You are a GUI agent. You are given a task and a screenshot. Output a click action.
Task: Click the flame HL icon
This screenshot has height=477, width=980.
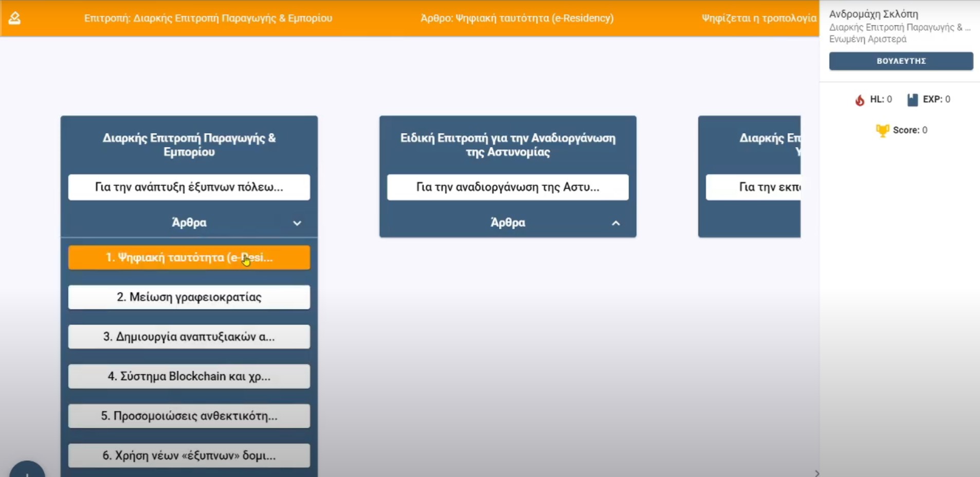860,100
